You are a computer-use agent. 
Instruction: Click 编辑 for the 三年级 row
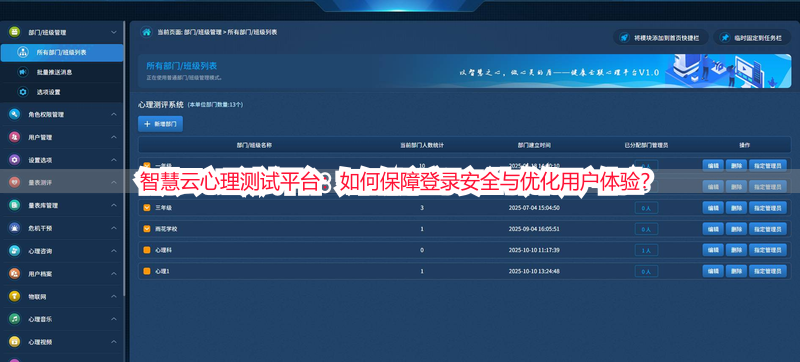[713, 208]
